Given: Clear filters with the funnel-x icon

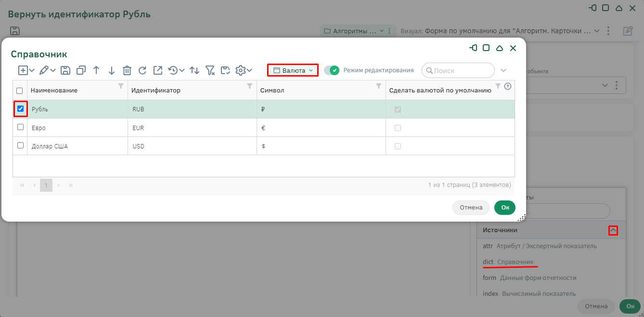Looking at the screenshot, I should point(210,70).
